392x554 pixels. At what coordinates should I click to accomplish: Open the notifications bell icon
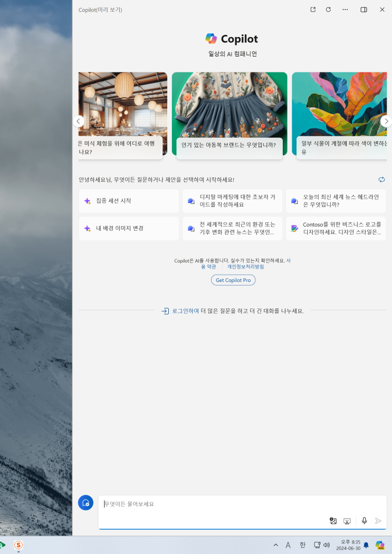pyautogui.click(x=366, y=545)
